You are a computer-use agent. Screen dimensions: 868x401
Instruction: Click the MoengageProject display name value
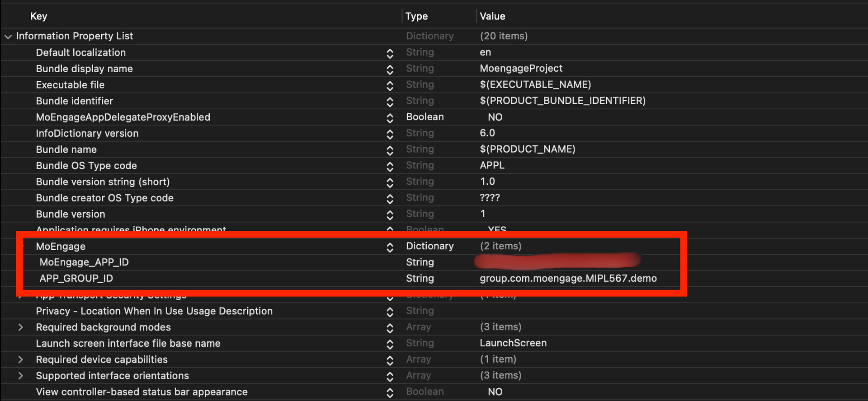pos(521,69)
